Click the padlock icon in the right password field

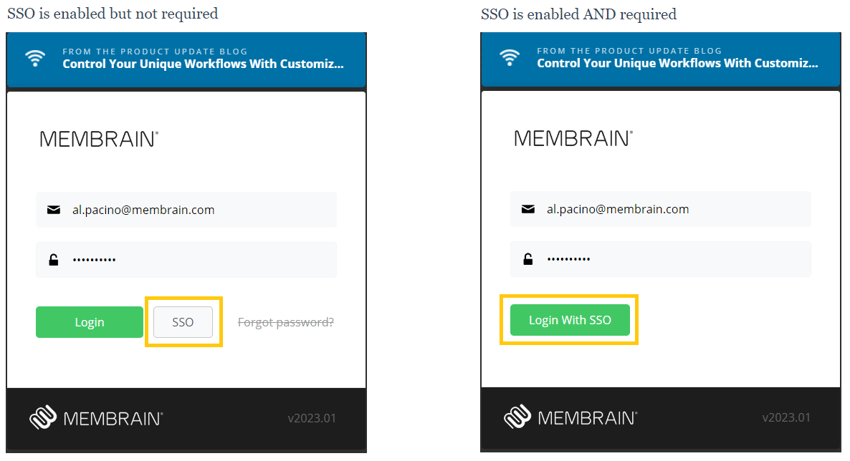click(x=528, y=259)
